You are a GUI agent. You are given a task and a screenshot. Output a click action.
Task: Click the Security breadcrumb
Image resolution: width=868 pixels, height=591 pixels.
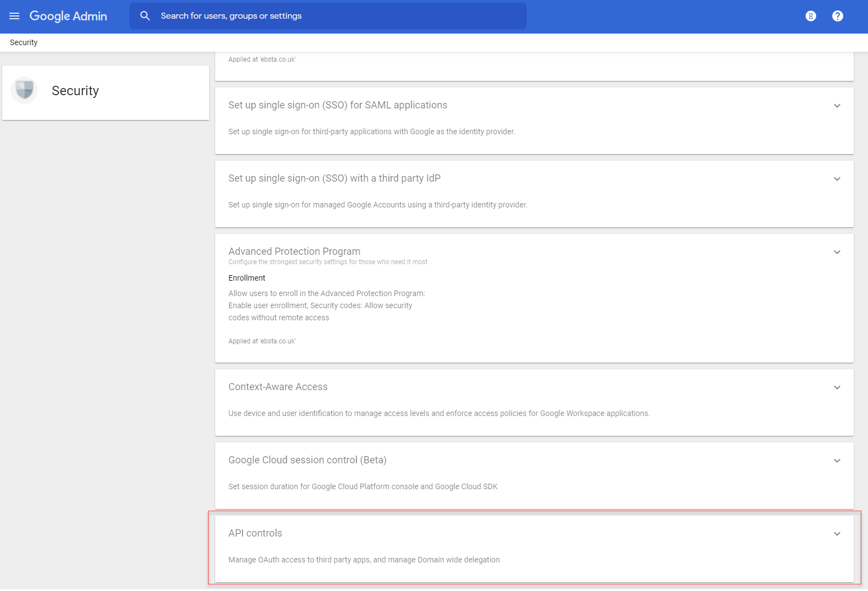(x=24, y=42)
